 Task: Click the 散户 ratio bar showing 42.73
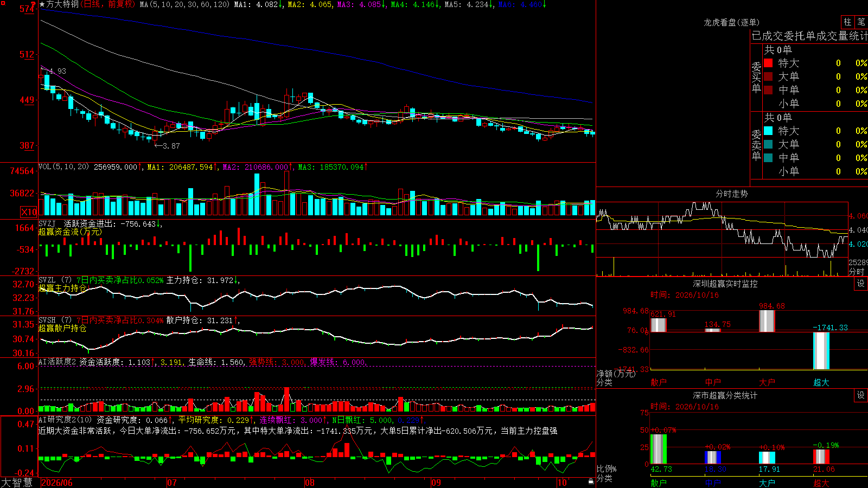pos(659,449)
